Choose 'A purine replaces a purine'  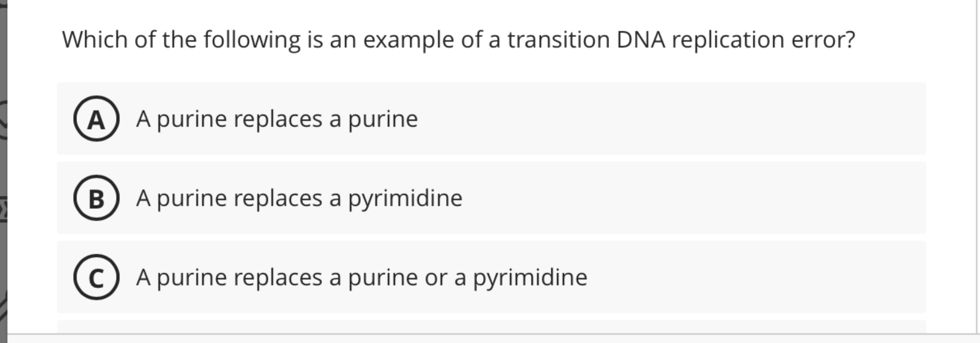(x=276, y=119)
